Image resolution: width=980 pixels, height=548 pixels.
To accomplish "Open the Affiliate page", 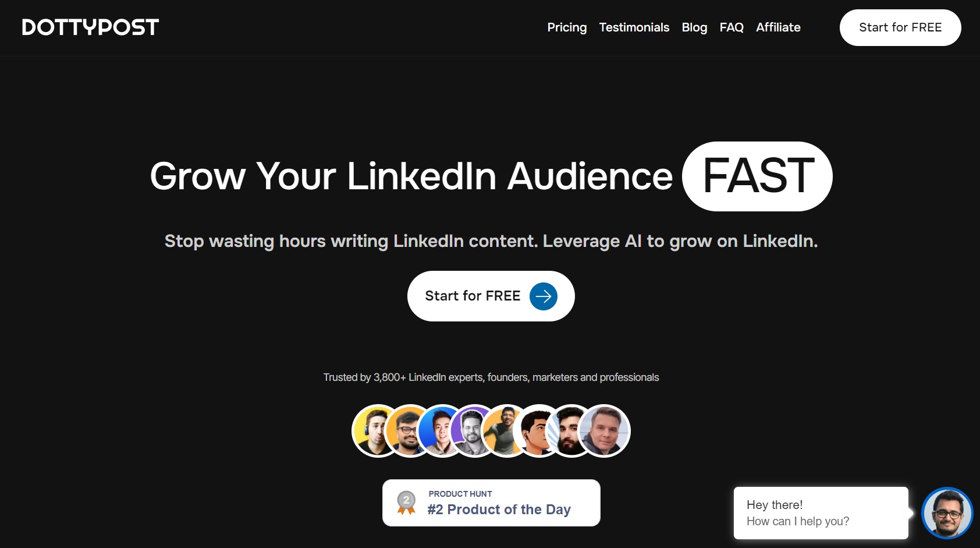I will 778,27.
